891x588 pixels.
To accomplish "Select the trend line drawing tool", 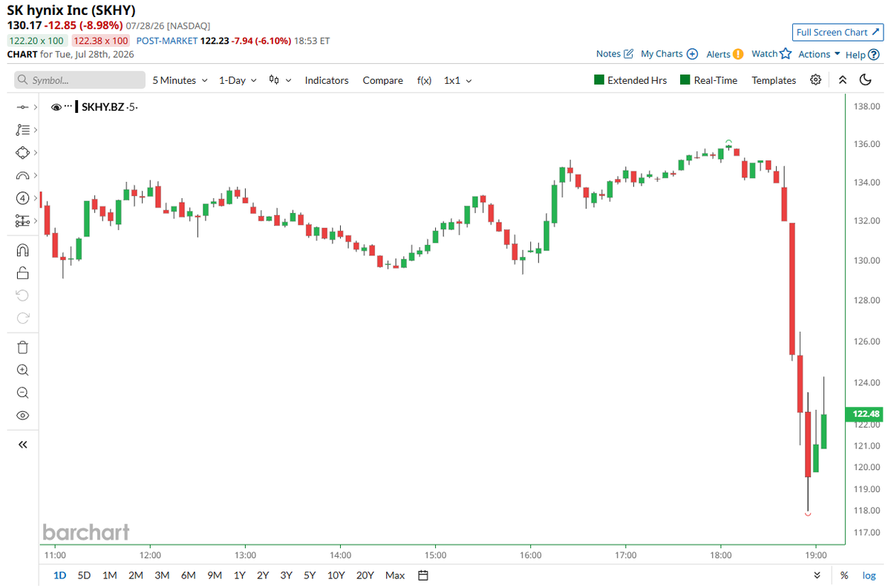I will pos(22,108).
